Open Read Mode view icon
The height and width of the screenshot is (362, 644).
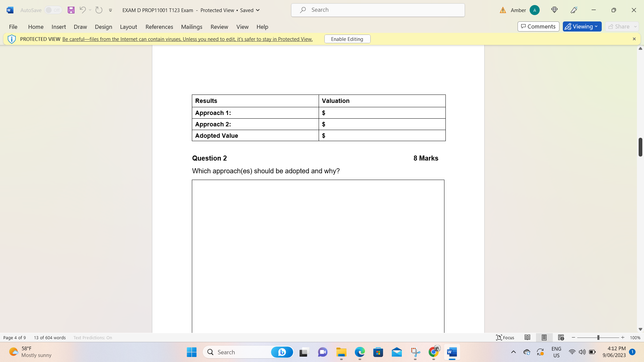pos(527,338)
